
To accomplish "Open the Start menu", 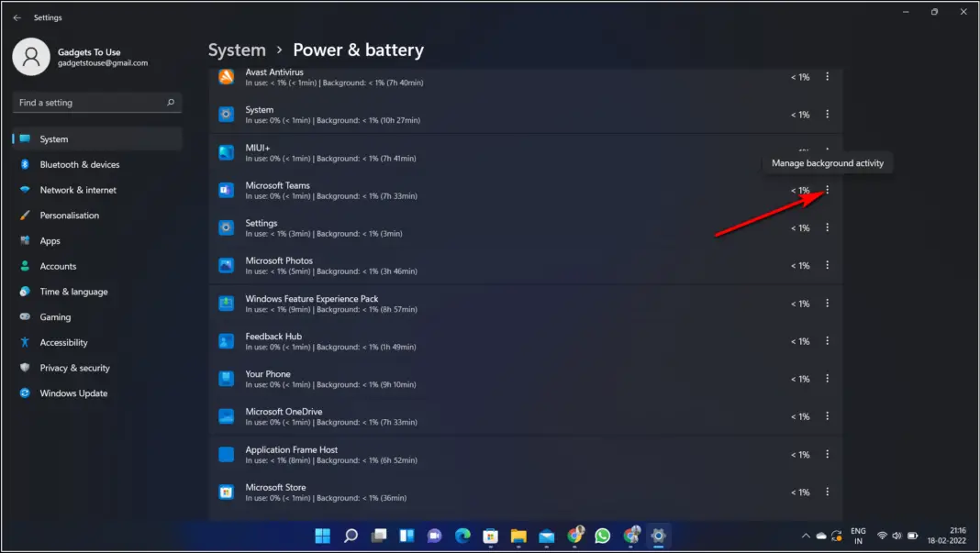I will click(x=322, y=536).
